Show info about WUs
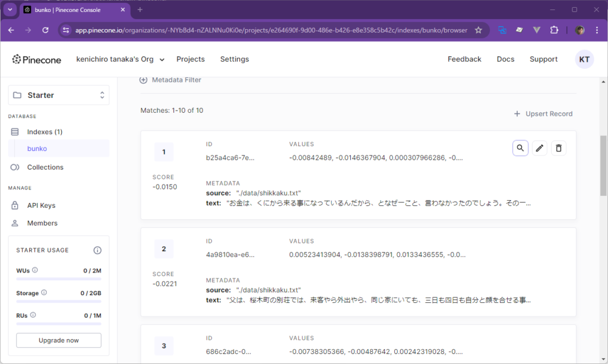The width and height of the screenshot is (608, 364). [35, 270]
